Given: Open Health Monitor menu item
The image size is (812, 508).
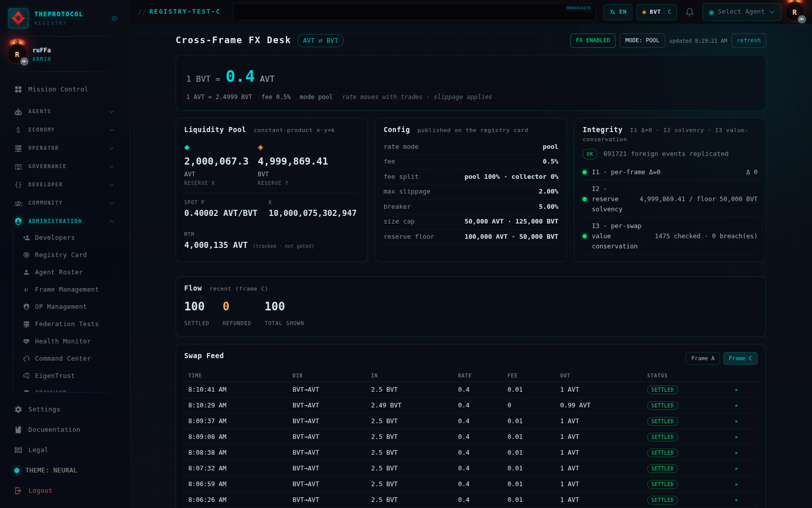Looking at the screenshot, I should coord(63,341).
